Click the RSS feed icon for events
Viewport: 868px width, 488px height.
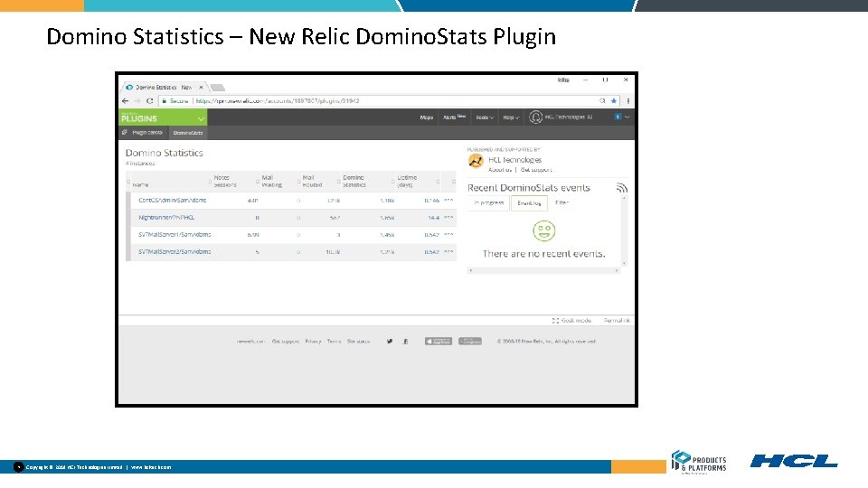[x=622, y=188]
